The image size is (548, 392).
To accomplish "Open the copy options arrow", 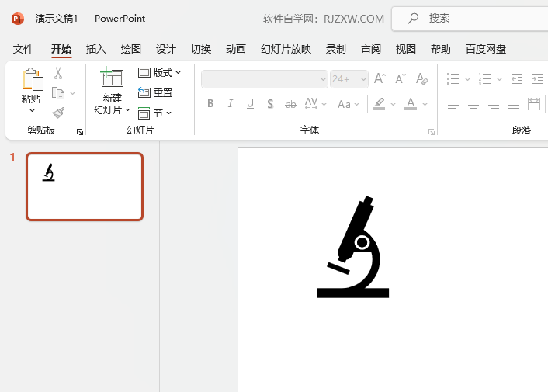I will coord(72,93).
